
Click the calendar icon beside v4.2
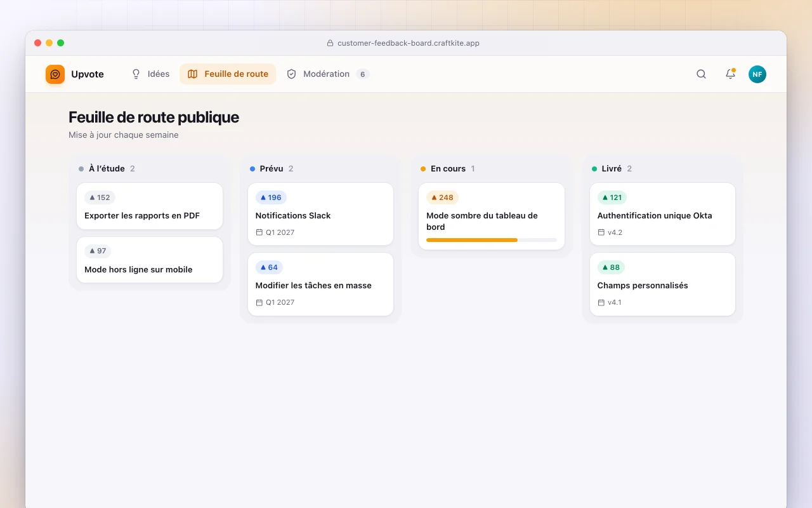pyautogui.click(x=601, y=232)
